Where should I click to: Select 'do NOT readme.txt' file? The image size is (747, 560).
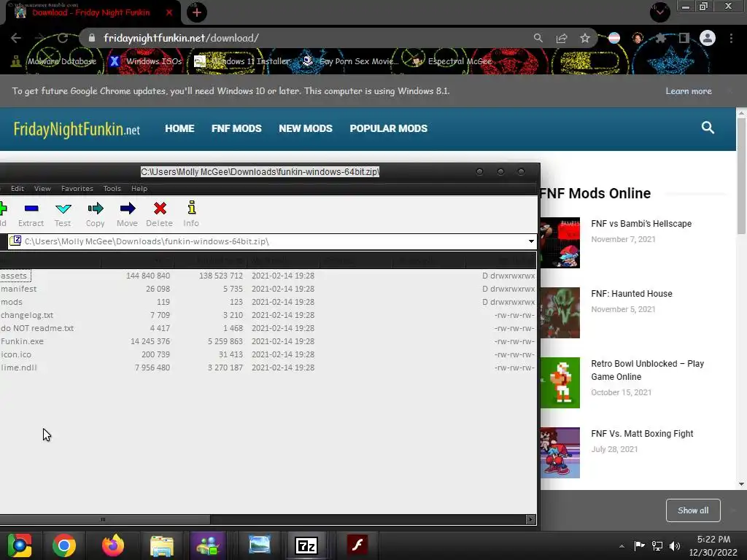tap(268, 328)
